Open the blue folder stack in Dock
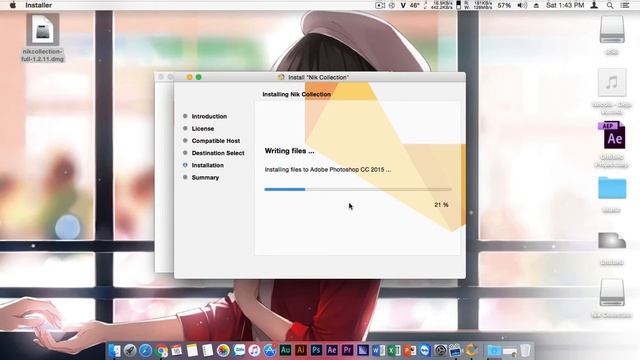 (494, 350)
